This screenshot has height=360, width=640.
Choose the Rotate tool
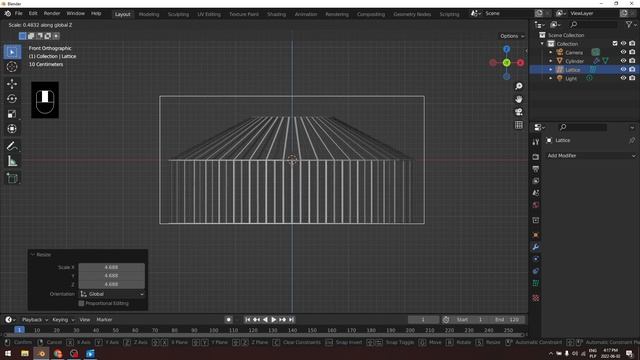(x=12, y=99)
